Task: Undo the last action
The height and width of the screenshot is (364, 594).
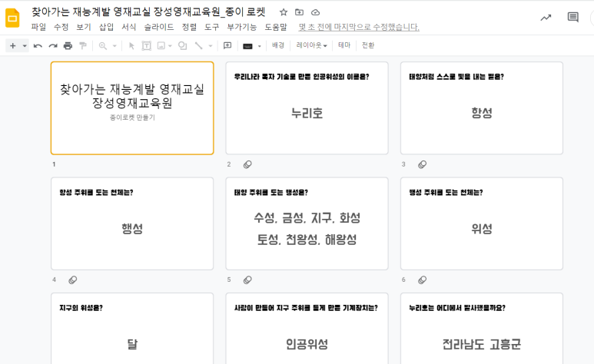Action: click(38, 46)
